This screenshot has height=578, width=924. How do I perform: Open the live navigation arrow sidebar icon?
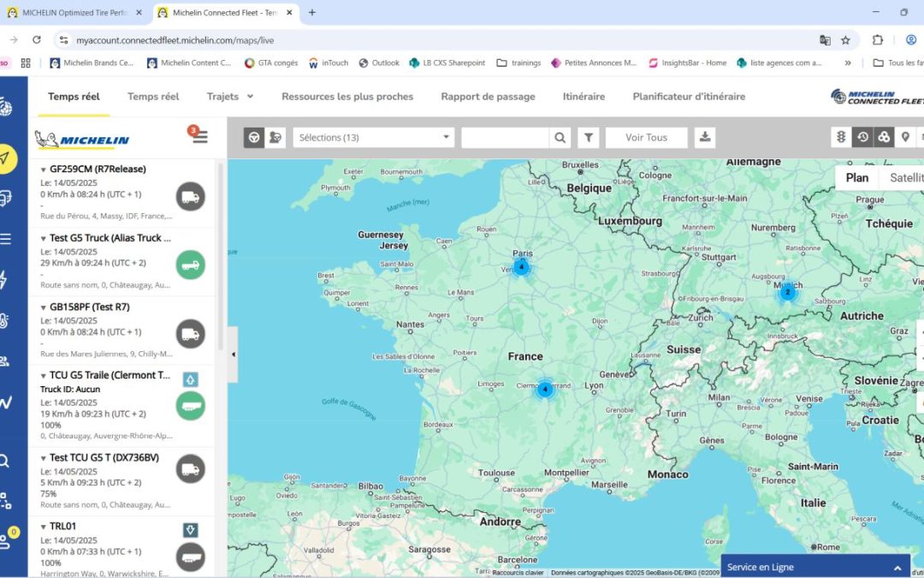6,158
